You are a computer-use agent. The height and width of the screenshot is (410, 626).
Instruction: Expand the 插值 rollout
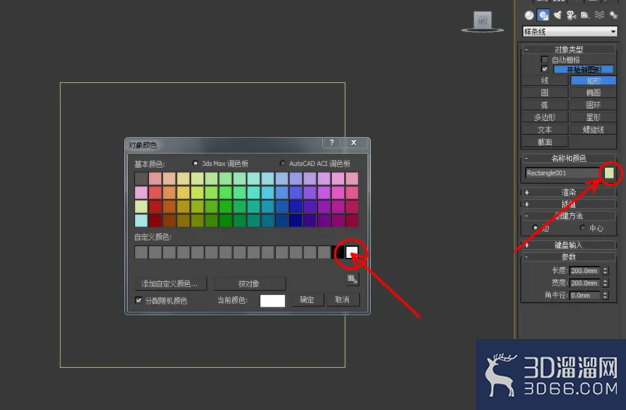(x=569, y=204)
